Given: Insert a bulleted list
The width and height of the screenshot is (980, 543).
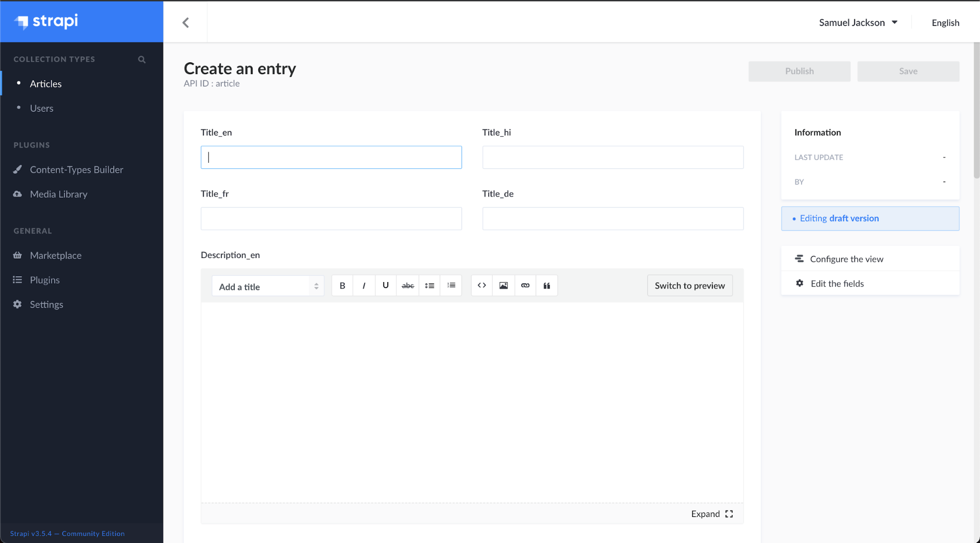Looking at the screenshot, I should pyautogui.click(x=429, y=285).
